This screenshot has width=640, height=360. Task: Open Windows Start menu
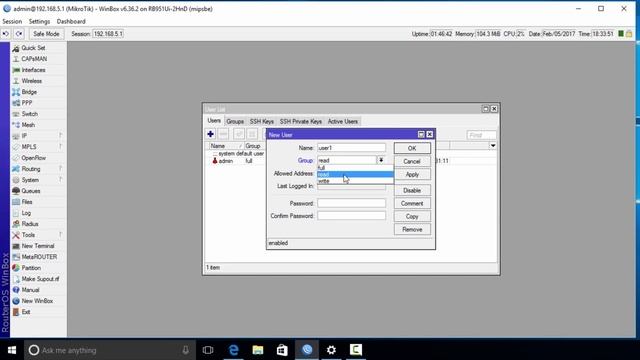(12, 350)
